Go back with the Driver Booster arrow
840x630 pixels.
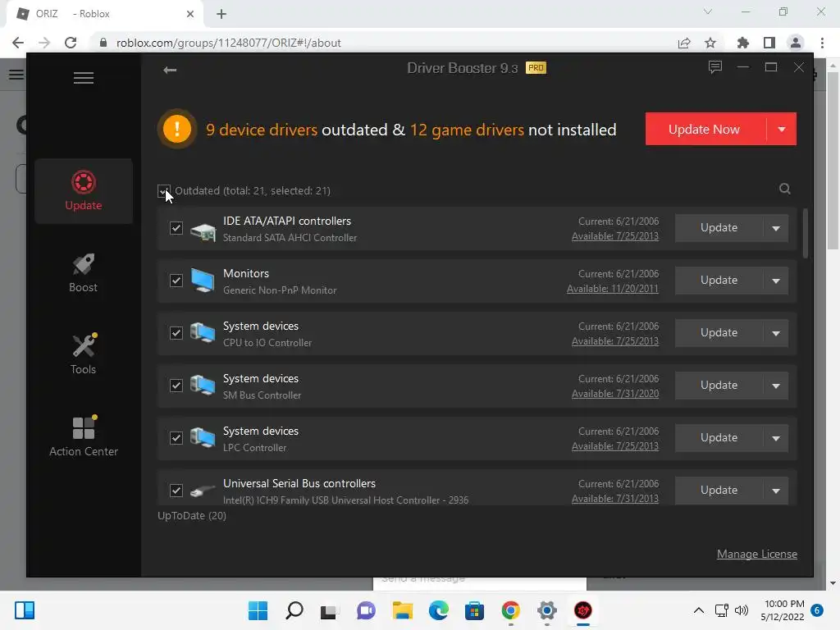pyautogui.click(x=170, y=71)
